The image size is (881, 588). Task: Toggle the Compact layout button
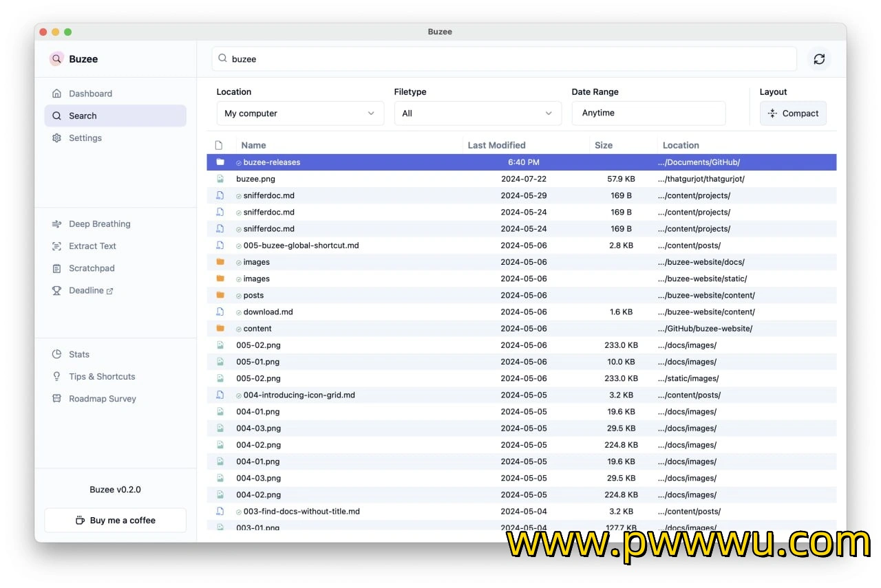793,113
